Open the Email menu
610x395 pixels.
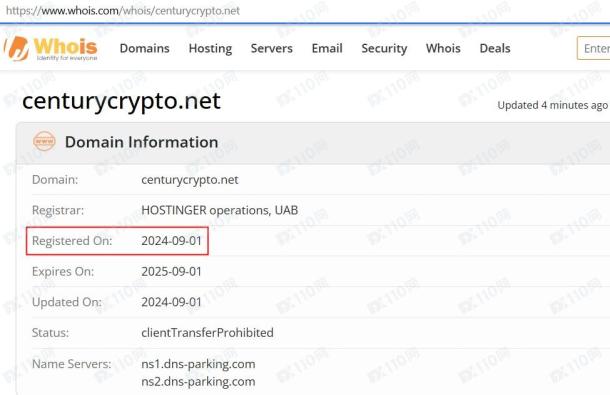click(x=327, y=48)
